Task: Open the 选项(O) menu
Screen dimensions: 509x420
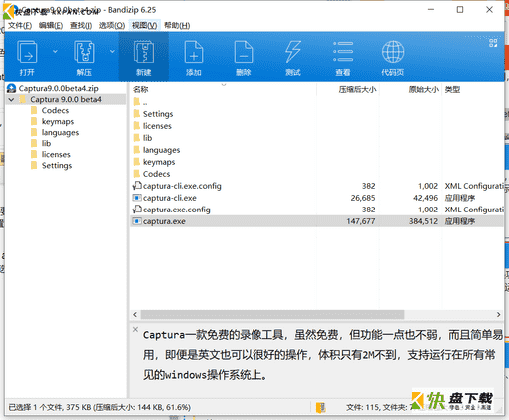Action: pos(112,26)
